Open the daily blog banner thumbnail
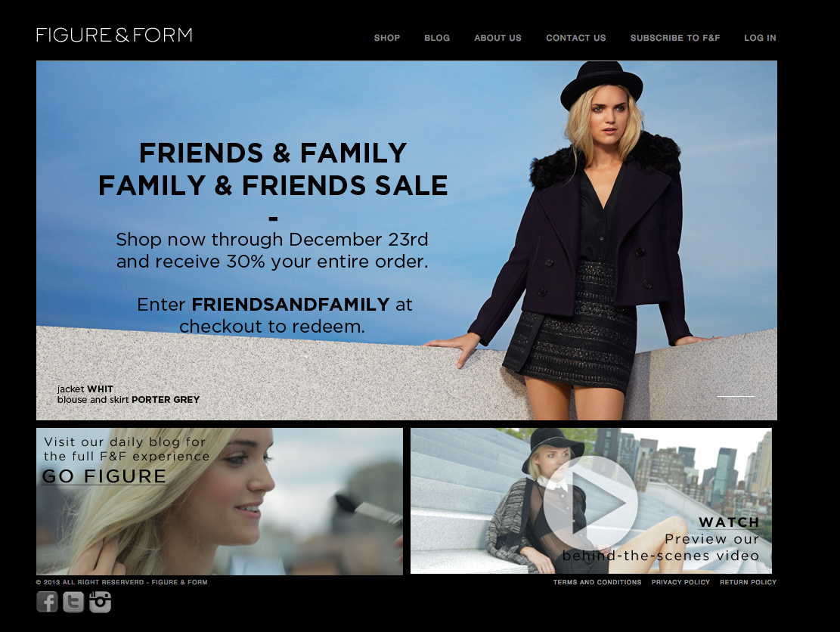The image size is (840, 632). click(220, 501)
